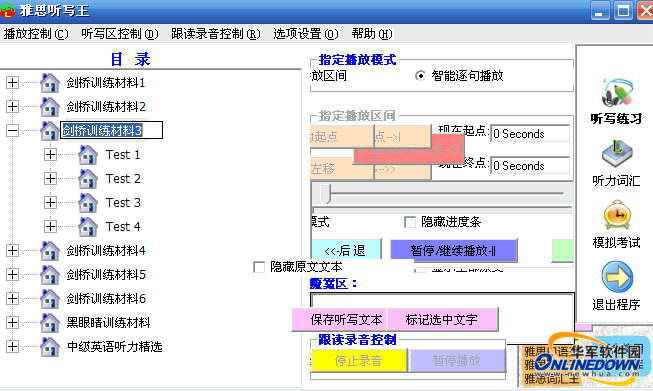This screenshot has width=653, height=391.
Task: Click the playback position slider thumb
Action: pos(326,194)
